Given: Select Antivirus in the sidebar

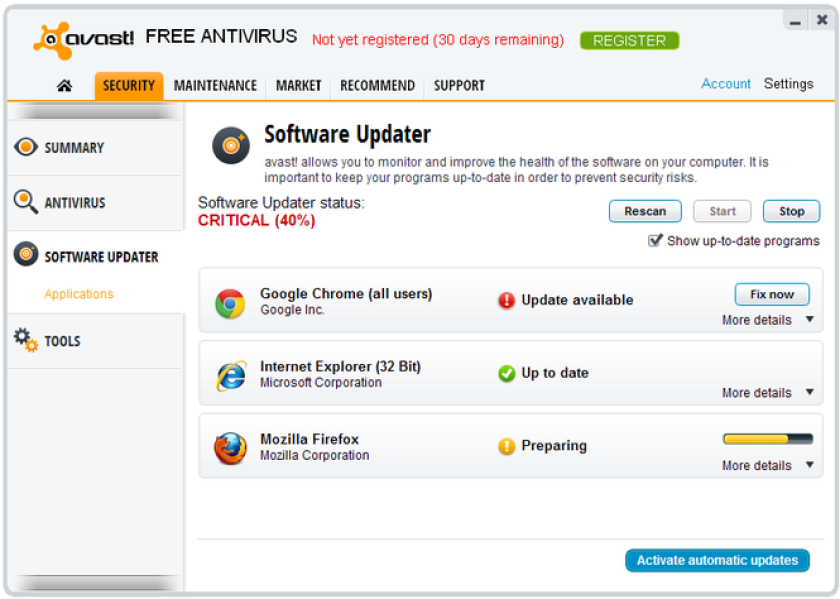Looking at the screenshot, I should (95, 203).
